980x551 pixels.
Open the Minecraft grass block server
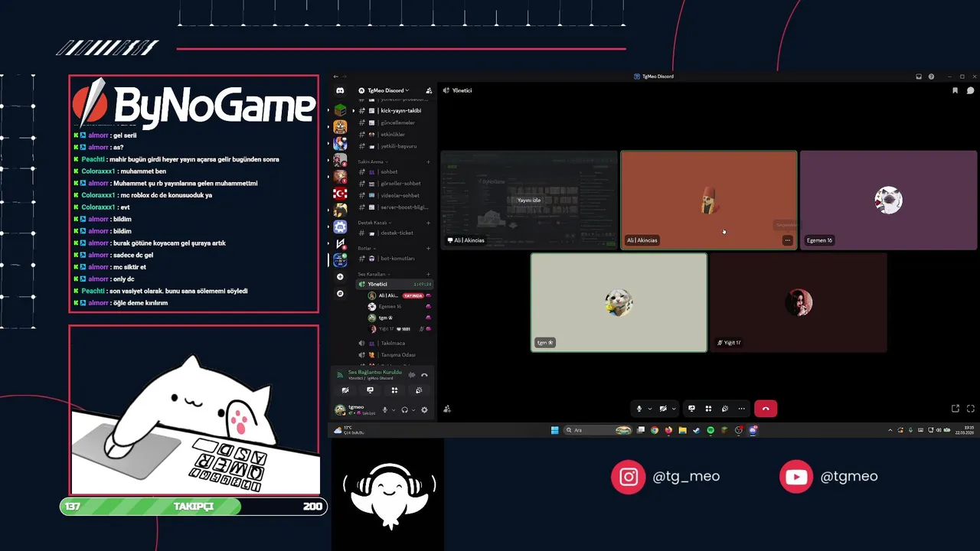(340, 109)
